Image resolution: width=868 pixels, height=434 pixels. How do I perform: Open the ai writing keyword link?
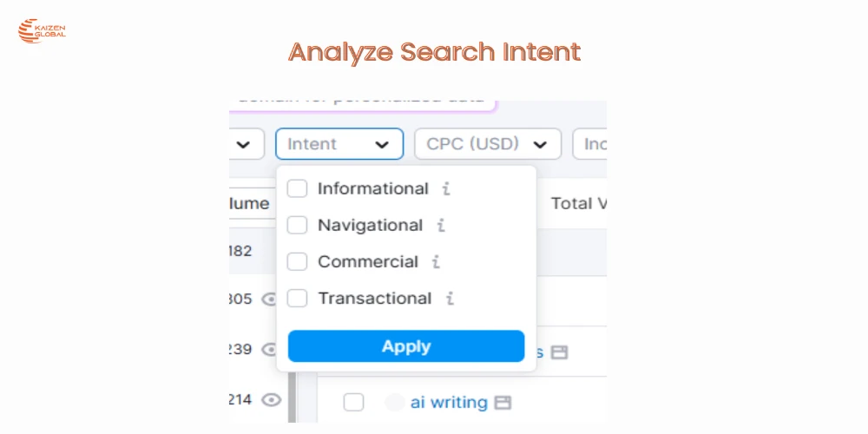tap(448, 402)
